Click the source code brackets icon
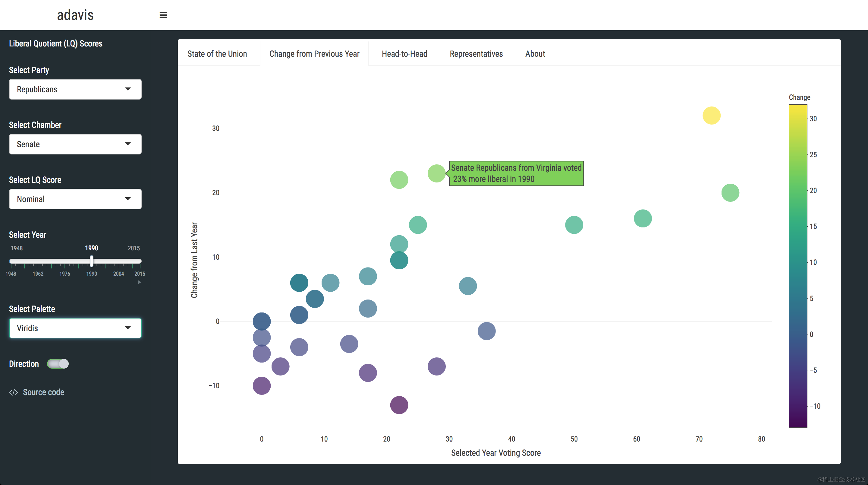The height and width of the screenshot is (485, 868). pos(14,392)
